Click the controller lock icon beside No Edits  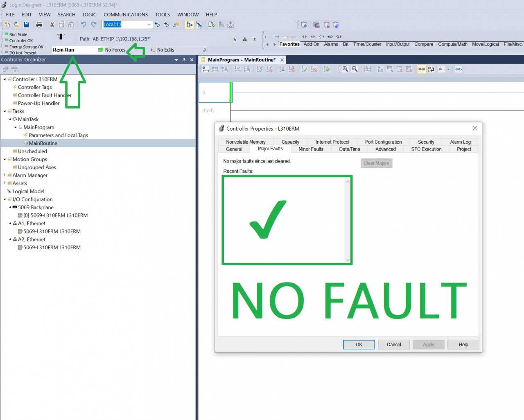click(205, 50)
